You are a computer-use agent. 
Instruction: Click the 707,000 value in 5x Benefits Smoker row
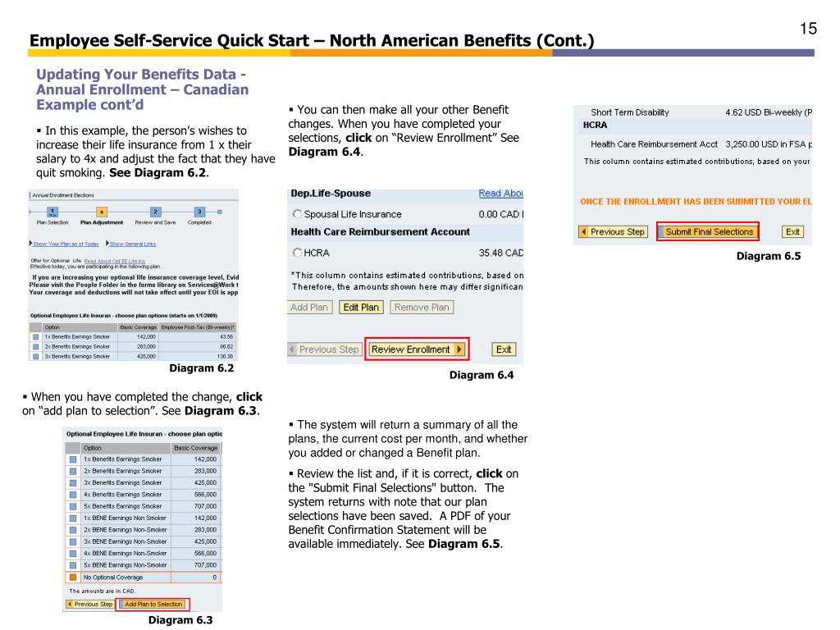(x=205, y=506)
